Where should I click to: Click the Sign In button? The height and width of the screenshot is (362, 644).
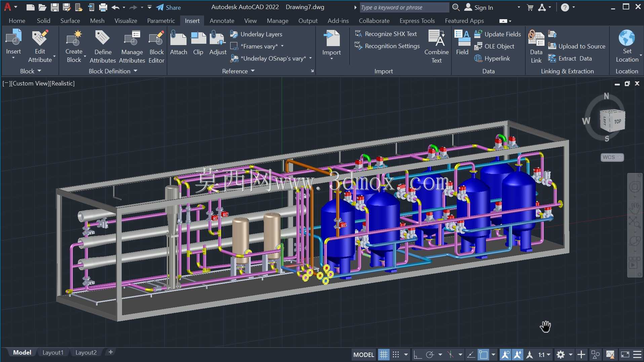[x=479, y=7]
